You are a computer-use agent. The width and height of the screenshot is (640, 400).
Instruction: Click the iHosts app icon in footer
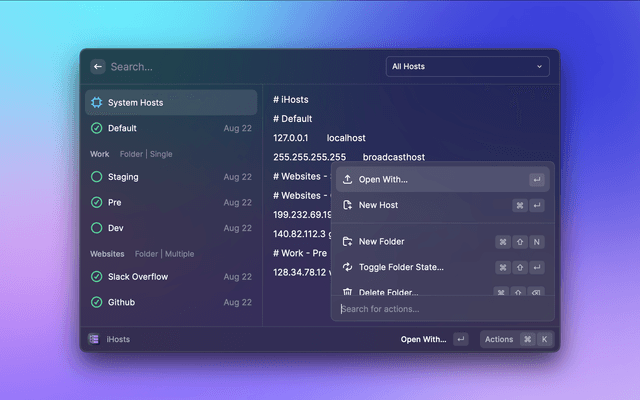(94, 339)
